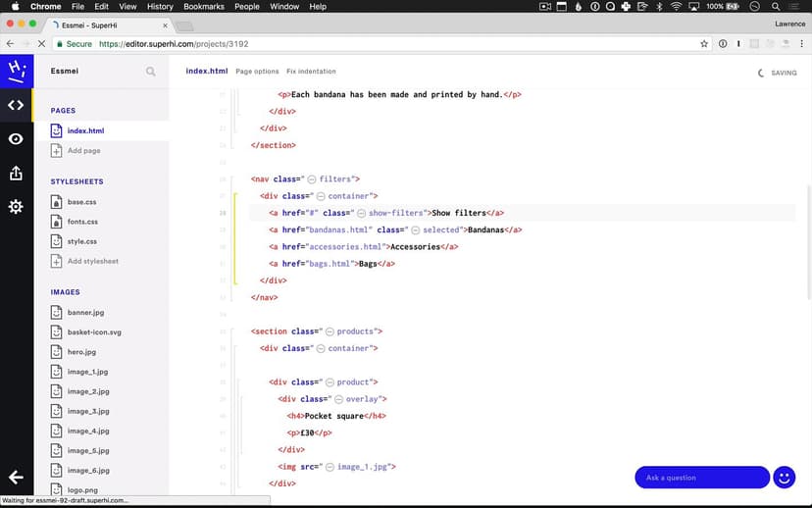
Task: Click Add page in sidebar
Action: click(x=83, y=151)
